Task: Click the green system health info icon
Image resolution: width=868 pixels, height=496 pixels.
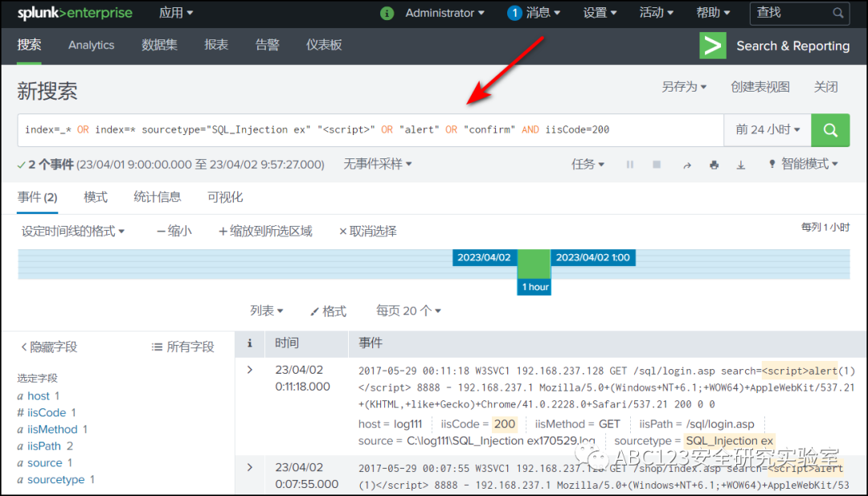Action: tap(387, 14)
